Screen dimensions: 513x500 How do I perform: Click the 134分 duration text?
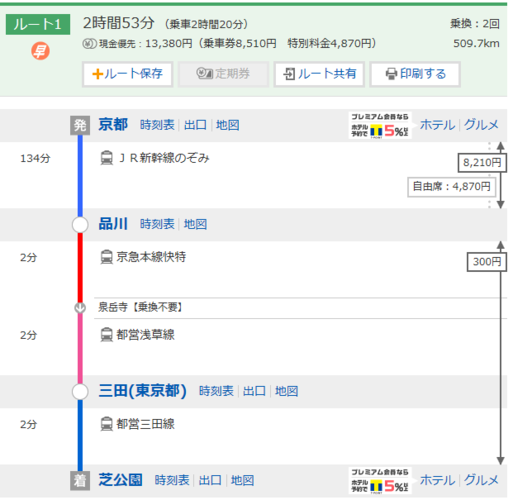coord(35,158)
